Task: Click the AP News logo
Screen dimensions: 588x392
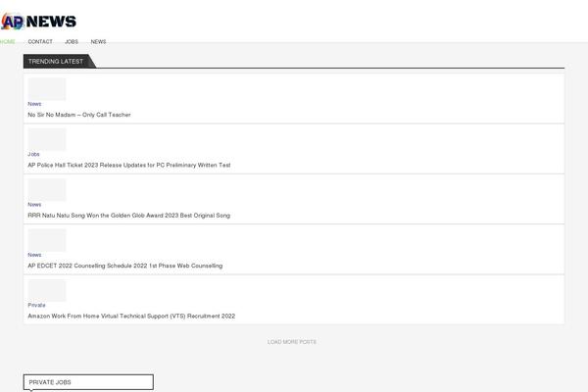Action: (38, 22)
